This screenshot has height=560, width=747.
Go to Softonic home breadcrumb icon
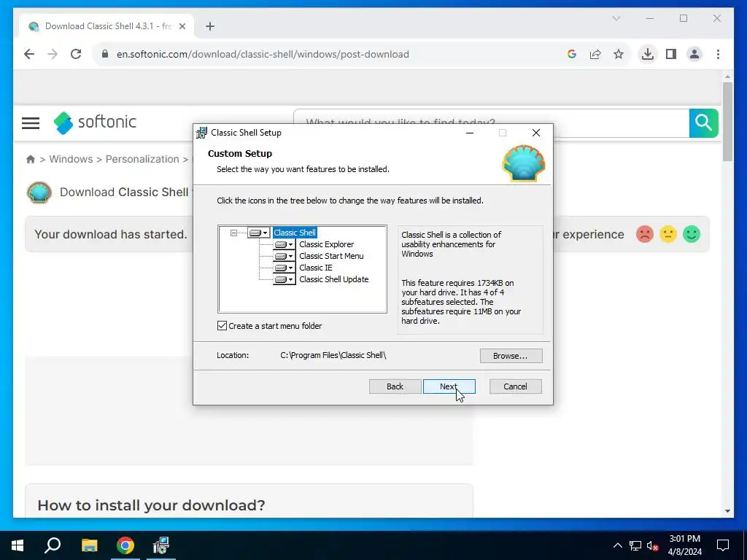tap(31, 159)
